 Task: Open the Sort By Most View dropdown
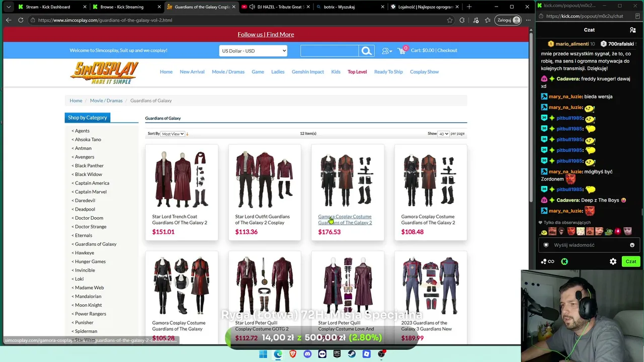[173, 134]
